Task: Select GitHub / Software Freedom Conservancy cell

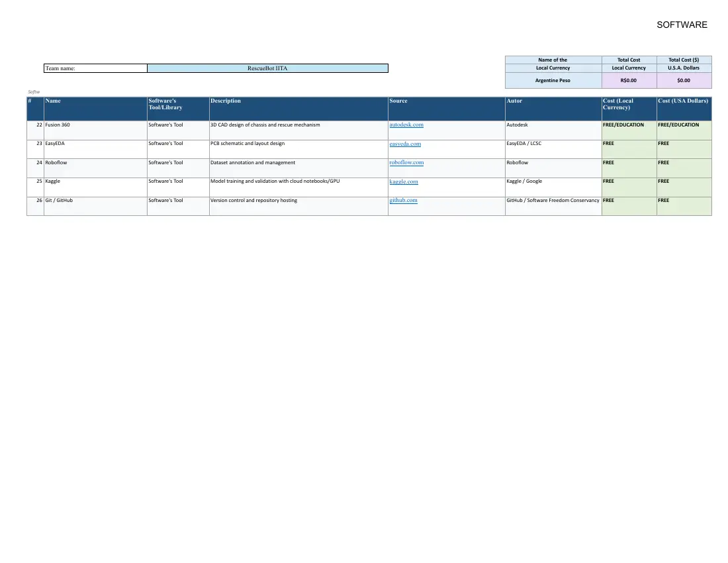Action: pos(553,206)
